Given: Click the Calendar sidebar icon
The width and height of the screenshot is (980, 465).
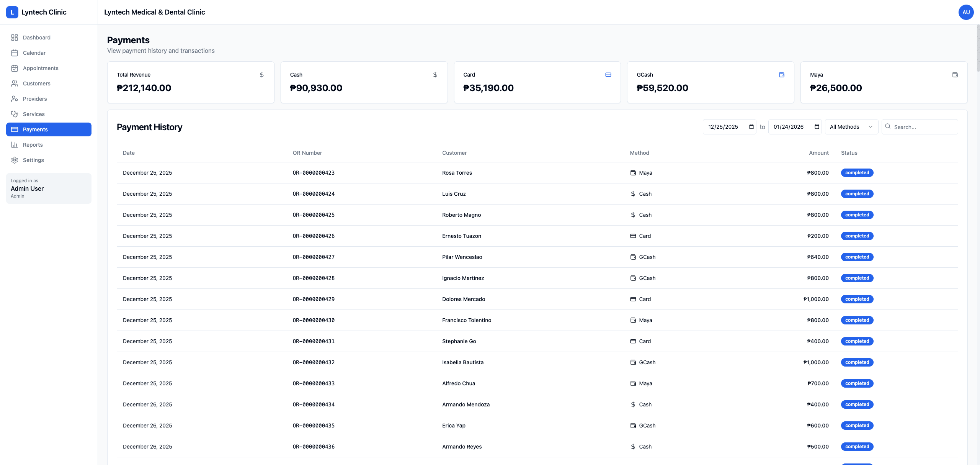Looking at the screenshot, I should tap(15, 53).
